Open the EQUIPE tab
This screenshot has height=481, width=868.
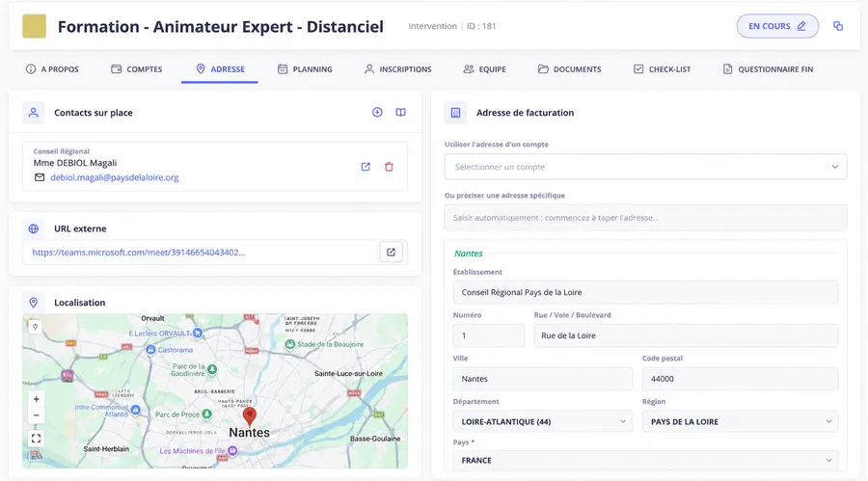point(484,69)
